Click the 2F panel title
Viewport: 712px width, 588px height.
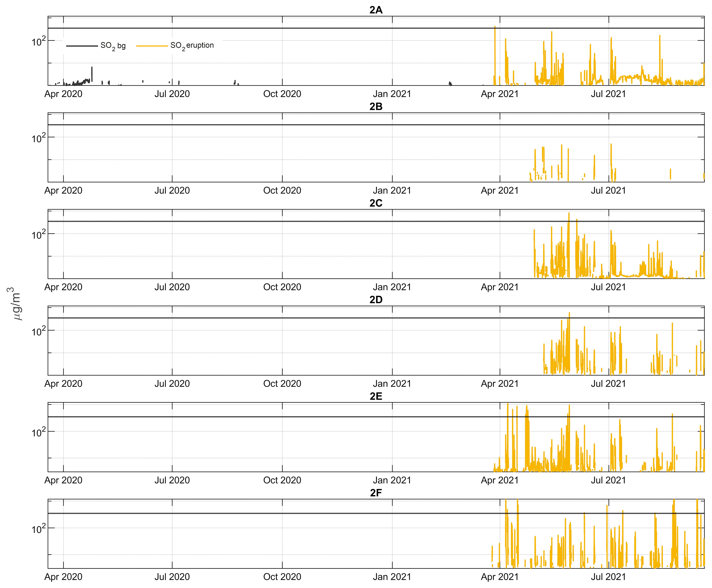(x=376, y=493)
